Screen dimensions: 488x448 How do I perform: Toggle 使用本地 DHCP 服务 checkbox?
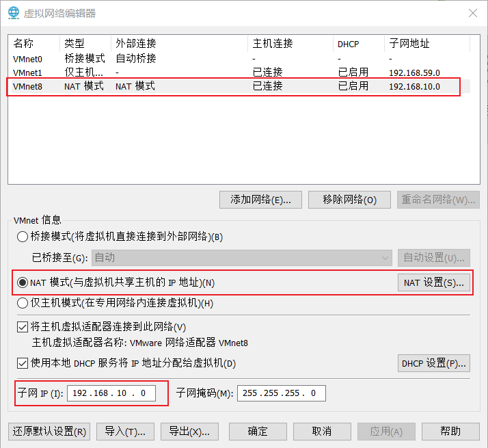(23, 363)
